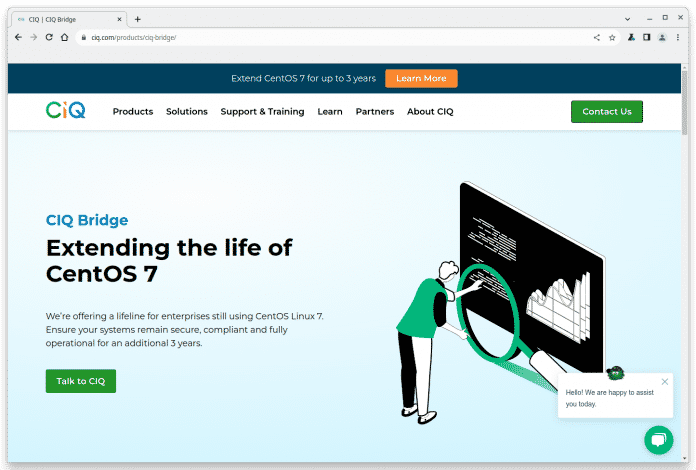The height and width of the screenshot is (470, 696).
Task: Expand the Support & Training menu
Action: click(x=262, y=112)
